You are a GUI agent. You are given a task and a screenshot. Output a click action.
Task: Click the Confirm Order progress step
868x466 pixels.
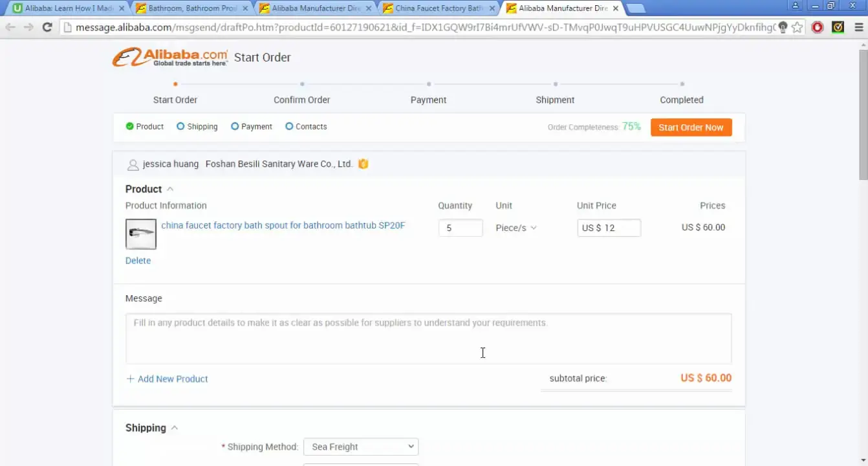(x=301, y=100)
